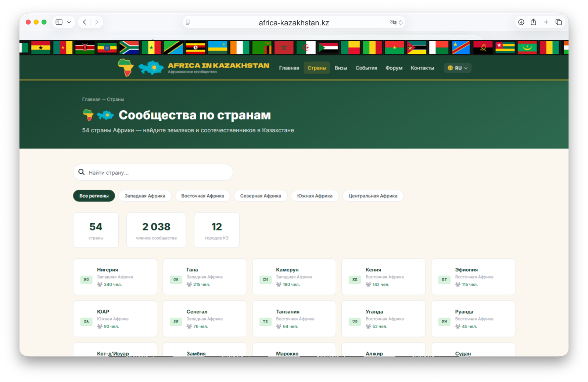Click the Kenya flag in top flag strip
Screen dimensions: 588x382
pyautogui.click(x=85, y=47)
